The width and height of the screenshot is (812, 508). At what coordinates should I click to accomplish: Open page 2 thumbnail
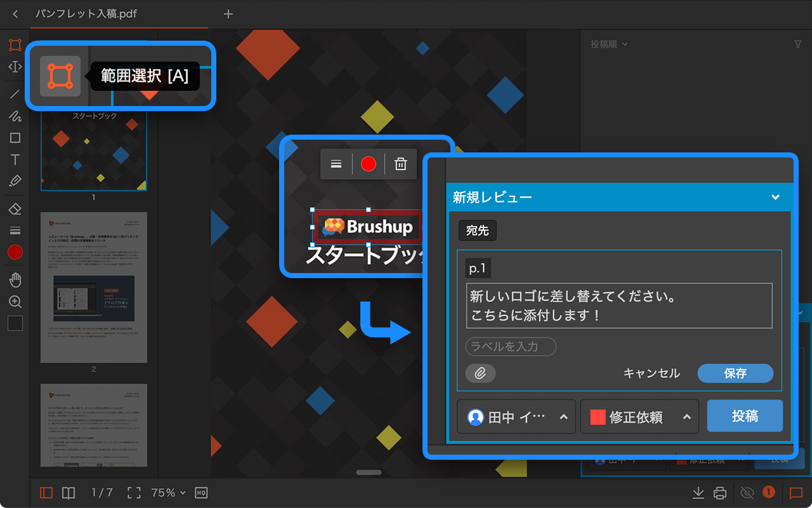tap(94, 288)
